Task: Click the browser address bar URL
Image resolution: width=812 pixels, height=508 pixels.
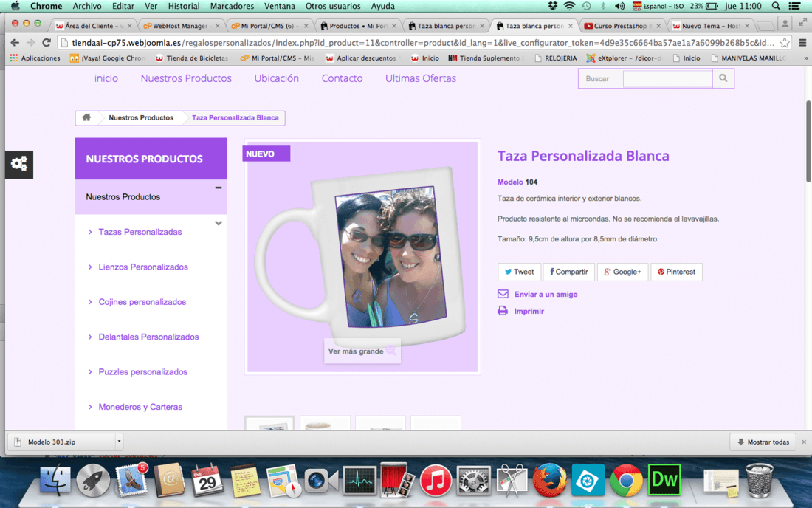Action: [423, 43]
